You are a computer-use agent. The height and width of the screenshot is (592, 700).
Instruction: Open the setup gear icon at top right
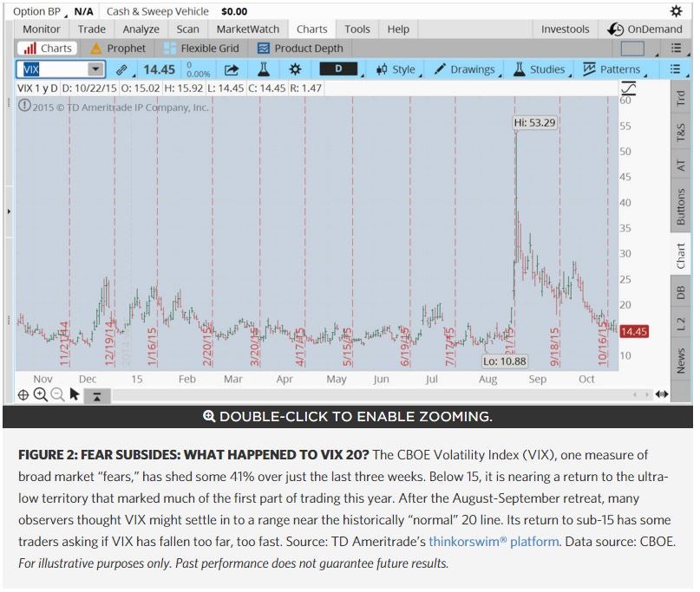pyautogui.click(x=676, y=11)
